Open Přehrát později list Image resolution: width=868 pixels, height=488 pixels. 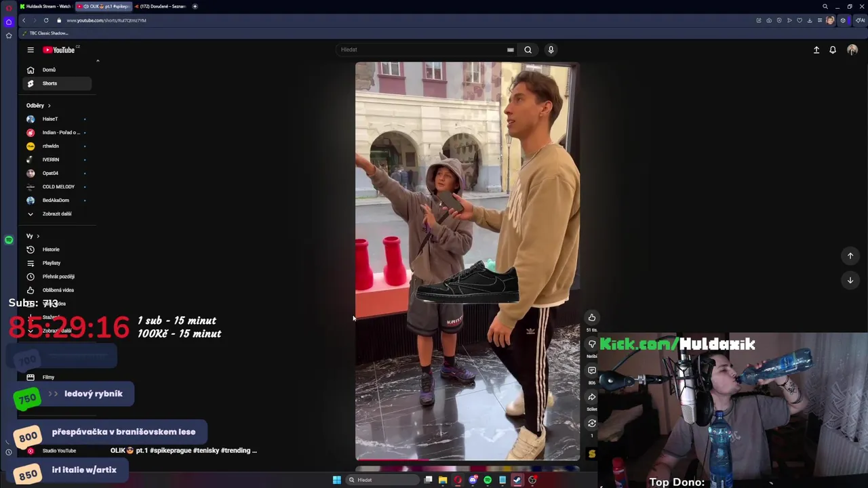[57, 277]
